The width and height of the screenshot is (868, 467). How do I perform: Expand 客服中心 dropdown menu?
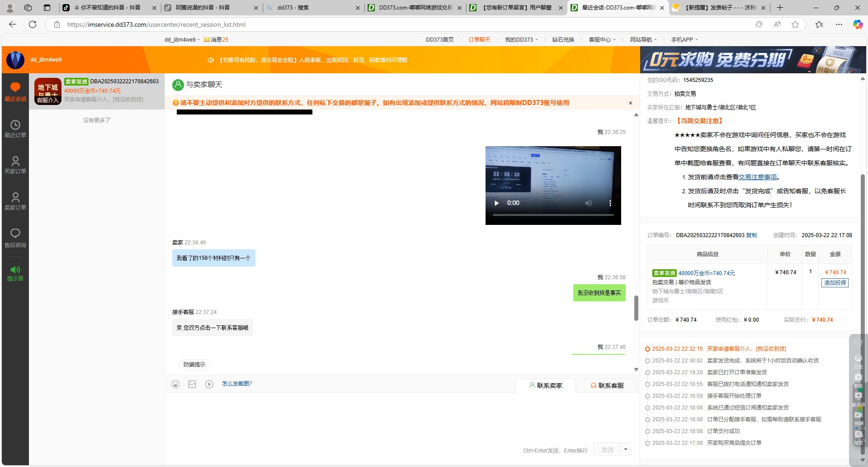coord(602,40)
